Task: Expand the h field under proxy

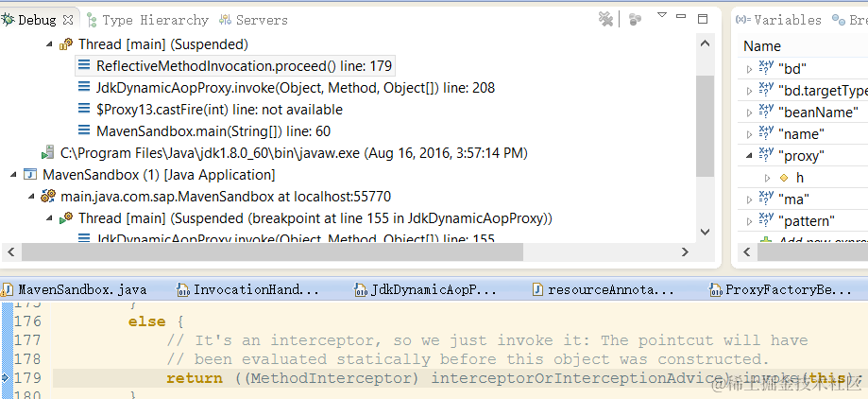Action: [x=767, y=178]
